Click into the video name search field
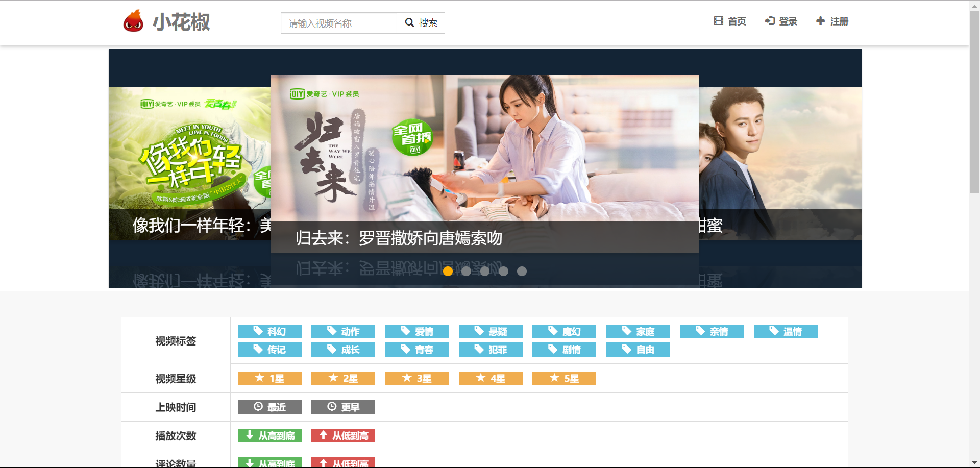The width and height of the screenshot is (980, 468). pyautogui.click(x=339, y=23)
